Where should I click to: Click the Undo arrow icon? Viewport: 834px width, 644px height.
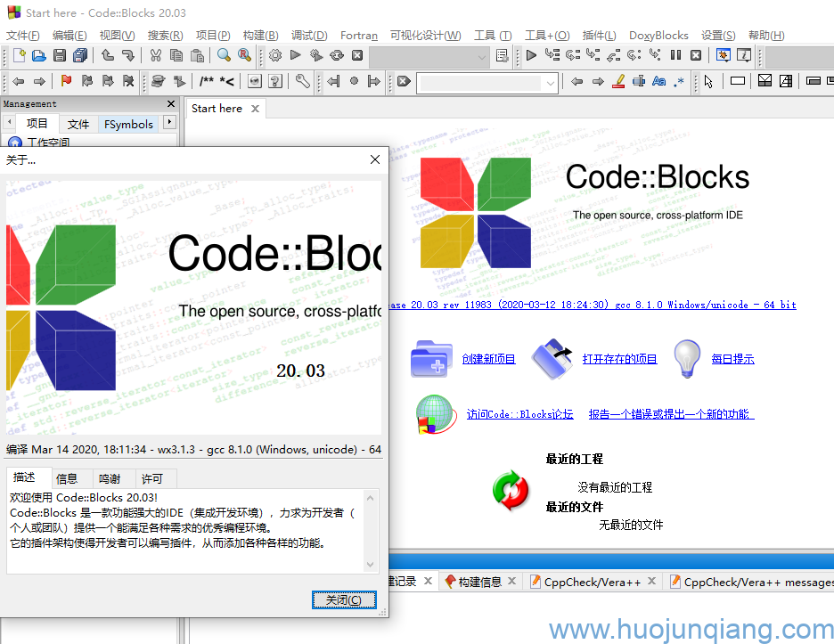pos(108,55)
